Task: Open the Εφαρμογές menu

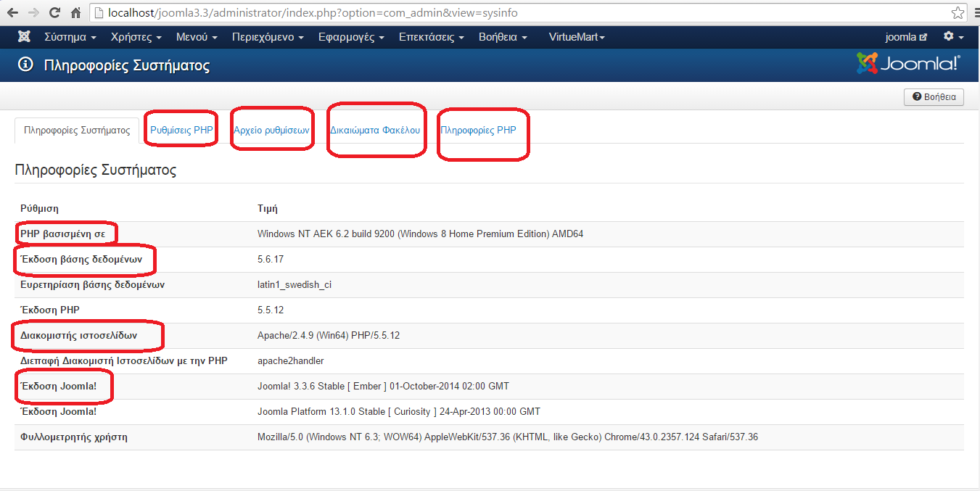Action: 351,37
